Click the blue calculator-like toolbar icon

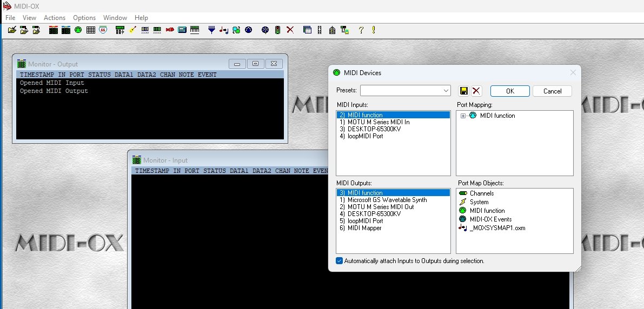[182, 30]
